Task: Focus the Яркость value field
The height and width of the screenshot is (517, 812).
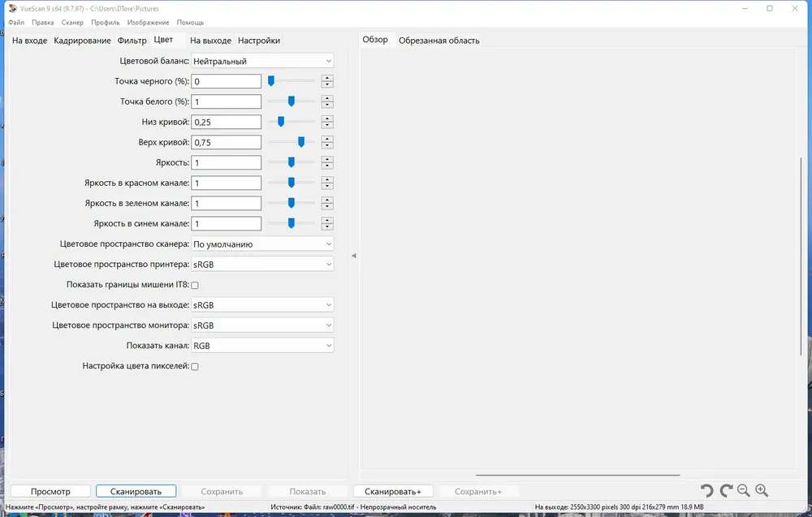Action: coord(227,162)
